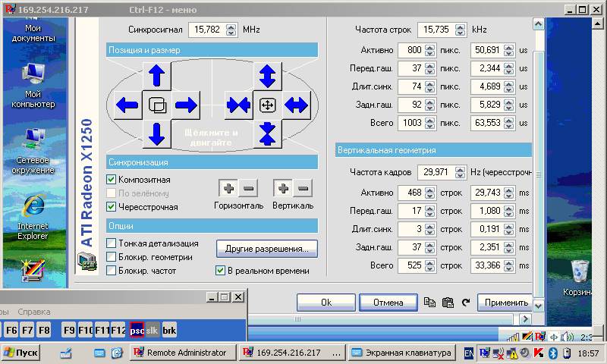The width and height of the screenshot is (607, 364).
Task: Click the vertical stretch arrow in size pad
Action: (267, 75)
